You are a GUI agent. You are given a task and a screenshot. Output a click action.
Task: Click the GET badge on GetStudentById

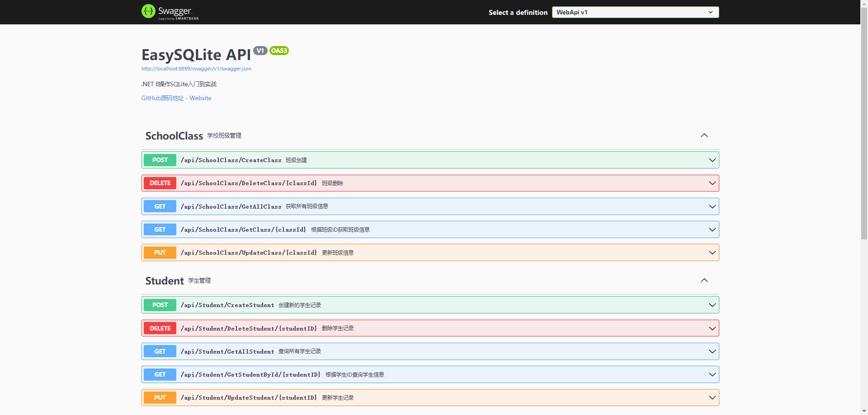pyautogui.click(x=160, y=374)
